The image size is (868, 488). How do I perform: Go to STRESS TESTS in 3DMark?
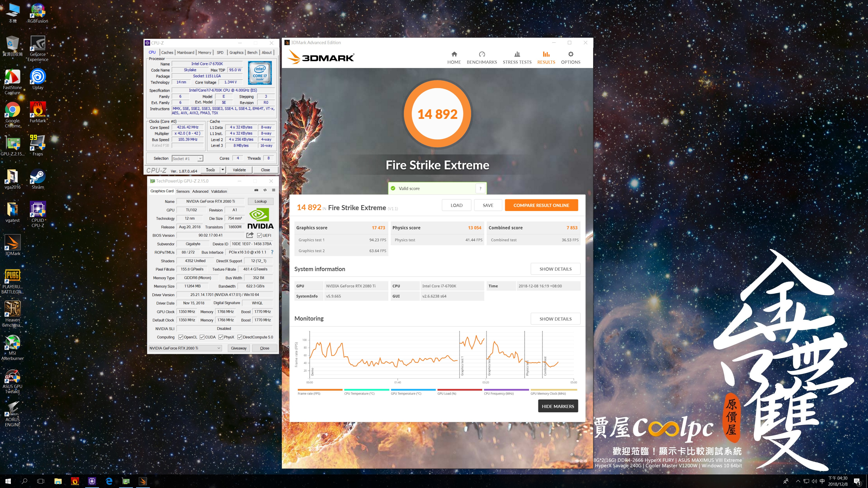(x=517, y=58)
